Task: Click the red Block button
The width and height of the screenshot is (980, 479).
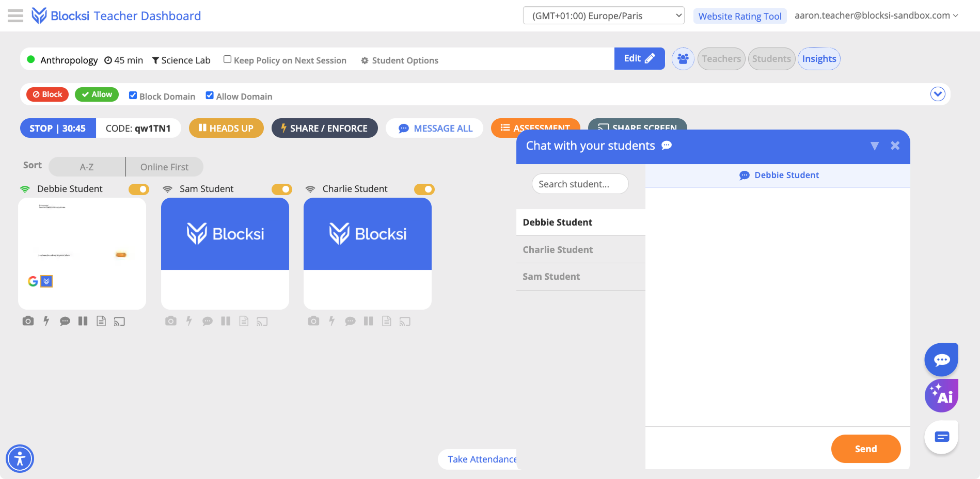Action: tap(48, 94)
